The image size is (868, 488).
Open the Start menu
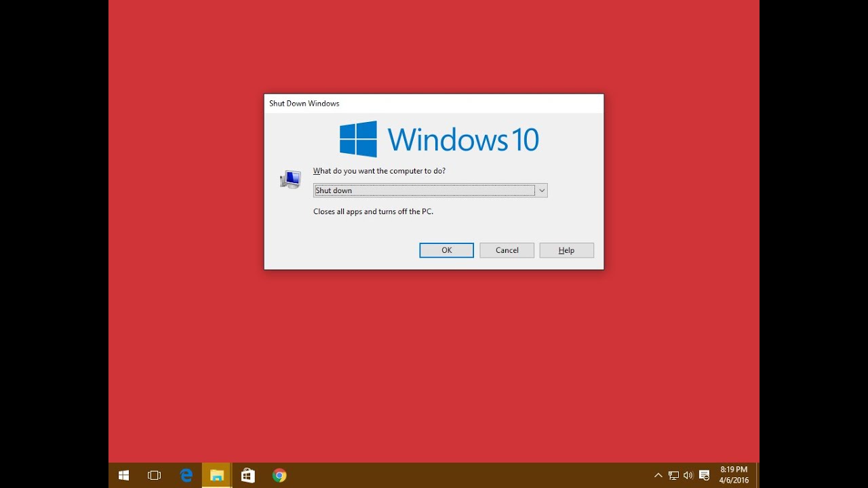(x=123, y=476)
